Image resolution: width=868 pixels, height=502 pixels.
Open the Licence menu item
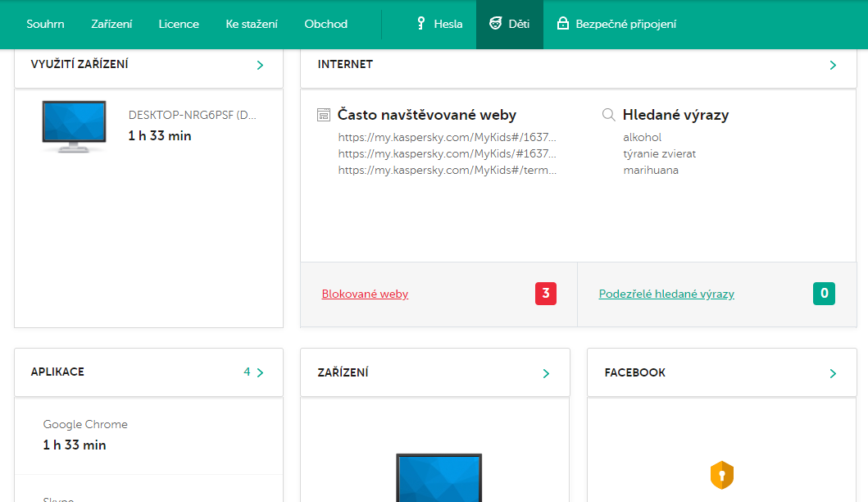click(x=179, y=24)
